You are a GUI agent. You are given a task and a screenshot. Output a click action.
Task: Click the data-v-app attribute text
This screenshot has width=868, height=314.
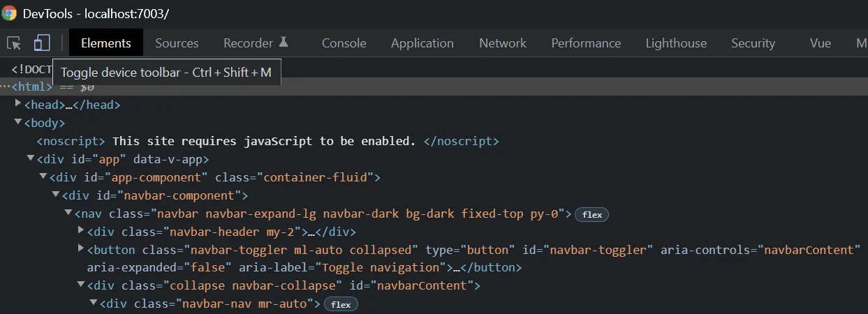[168, 159]
